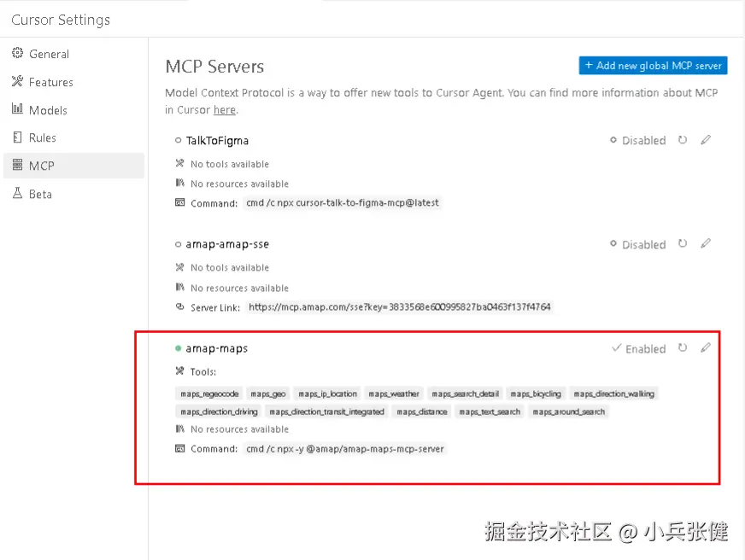Click amap-maps Command terminal icon
The width and height of the screenshot is (745, 560).
[179, 448]
